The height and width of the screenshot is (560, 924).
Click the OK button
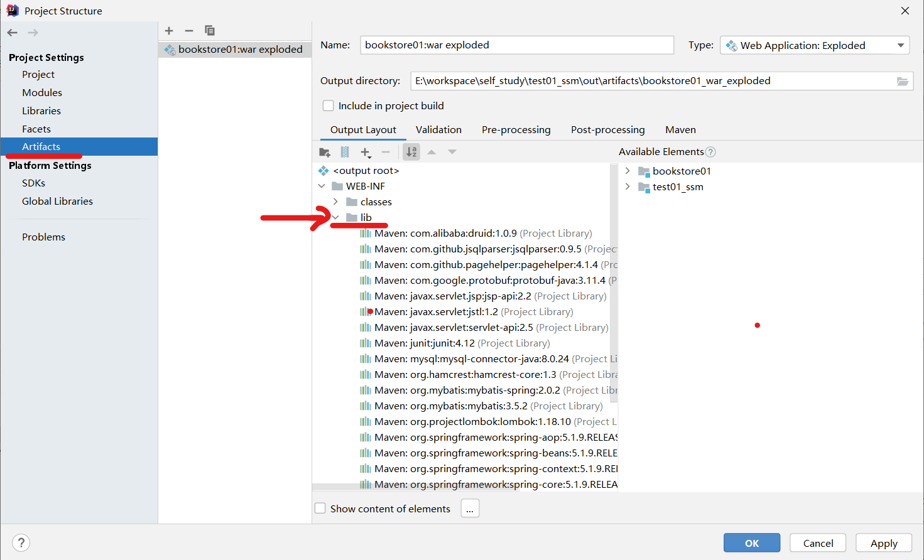752,543
